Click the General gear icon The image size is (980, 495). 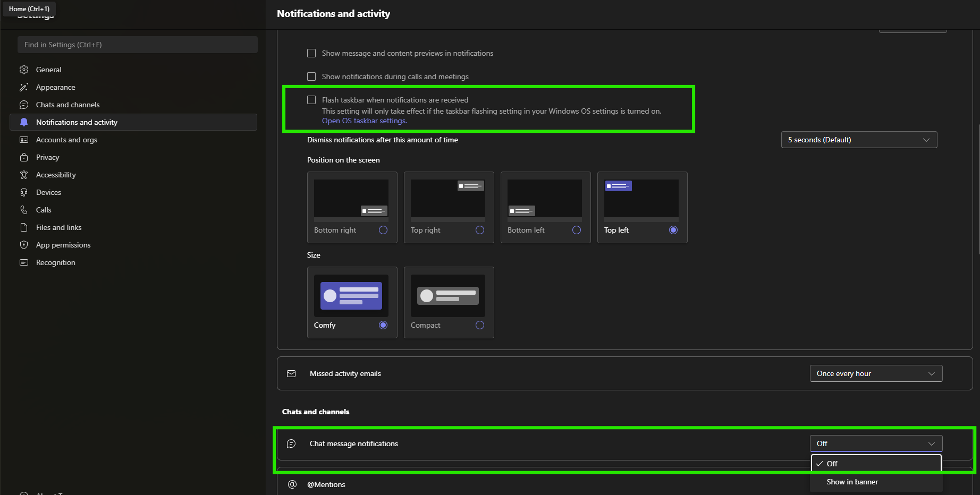(x=24, y=70)
